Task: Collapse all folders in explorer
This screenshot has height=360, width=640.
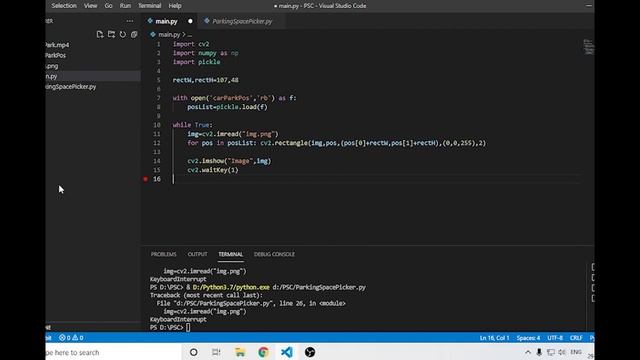Action: pyautogui.click(x=134, y=34)
